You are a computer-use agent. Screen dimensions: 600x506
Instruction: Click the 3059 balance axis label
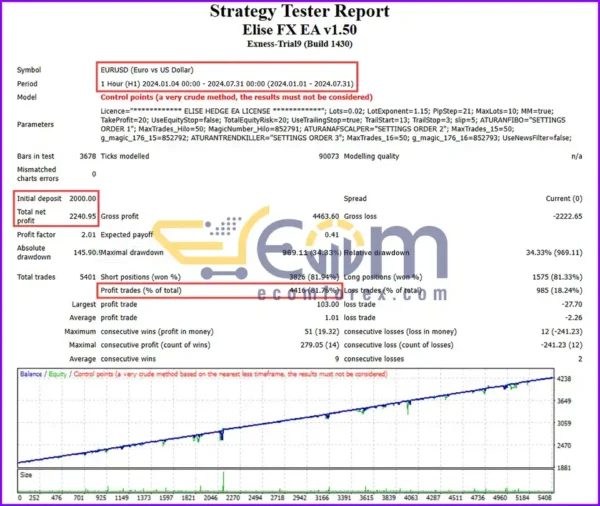564,423
